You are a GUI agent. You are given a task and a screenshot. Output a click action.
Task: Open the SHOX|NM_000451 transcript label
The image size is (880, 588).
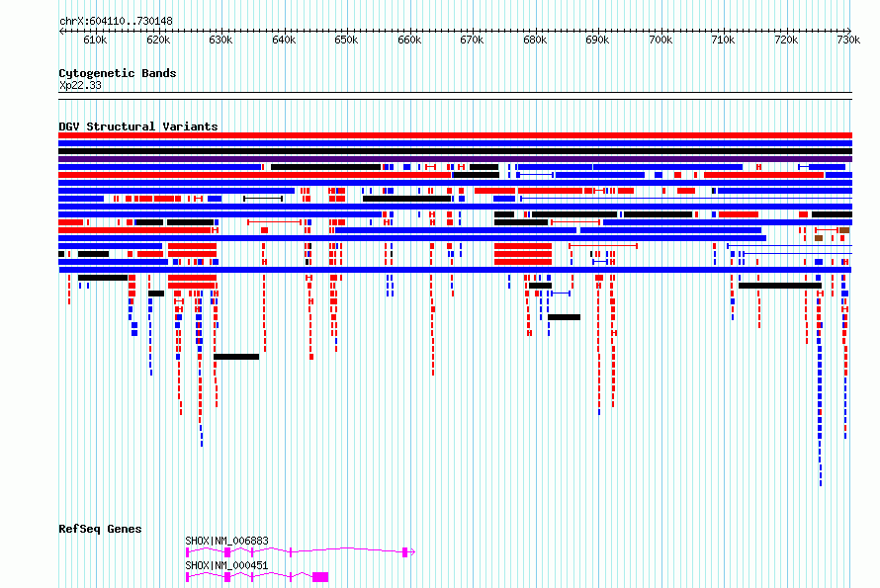[x=226, y=565]
